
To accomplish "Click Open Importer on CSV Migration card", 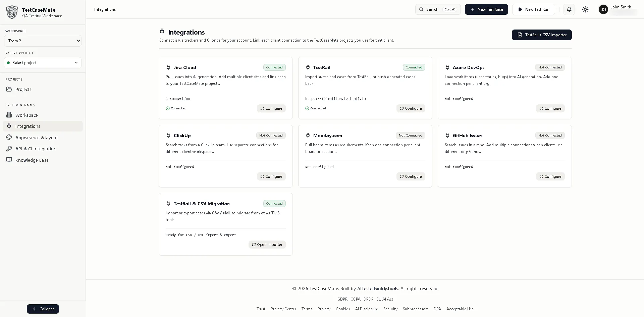I will [267, 245].
